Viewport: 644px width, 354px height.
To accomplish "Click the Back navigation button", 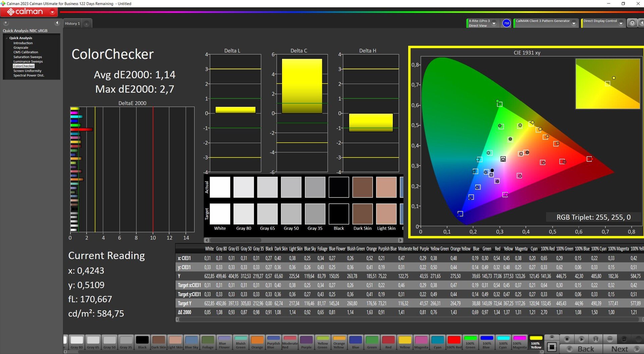I will pyautogui.click(x=581, y=349).
